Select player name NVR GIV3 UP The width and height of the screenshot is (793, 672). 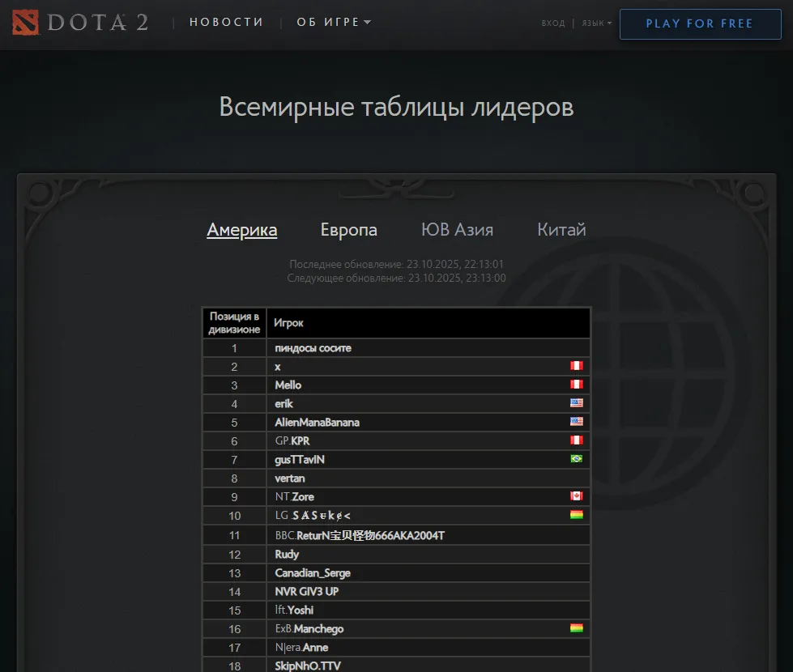point(306,592)
